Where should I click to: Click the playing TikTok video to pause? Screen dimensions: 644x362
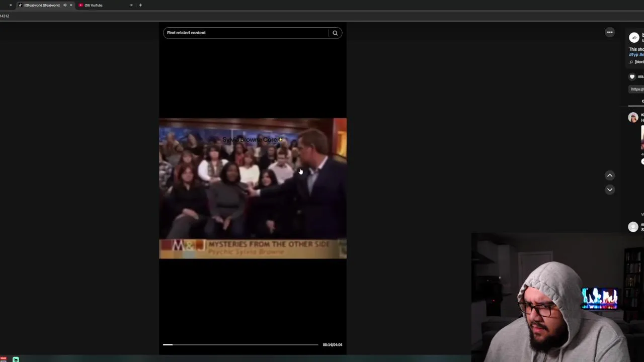(x=253, y=189)
